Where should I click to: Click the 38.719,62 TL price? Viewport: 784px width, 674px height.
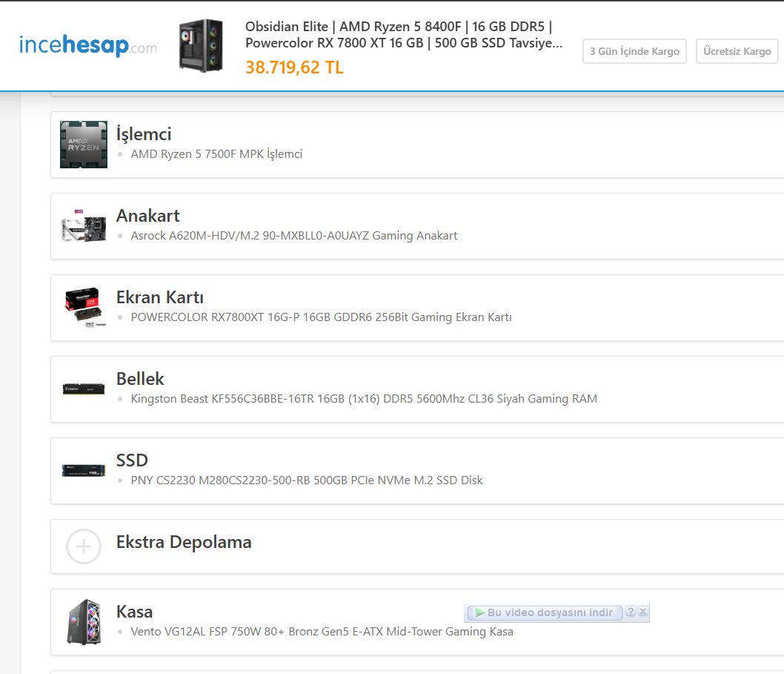(294, 67)
